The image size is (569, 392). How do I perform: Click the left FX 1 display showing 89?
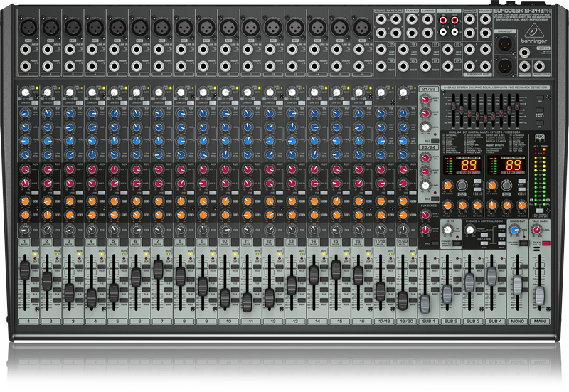pyautogui.click(x=470, y=164)
